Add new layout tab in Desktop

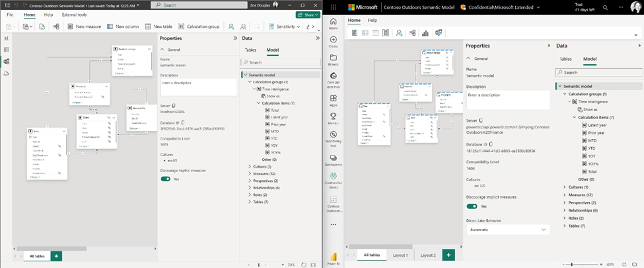(56, 255)
